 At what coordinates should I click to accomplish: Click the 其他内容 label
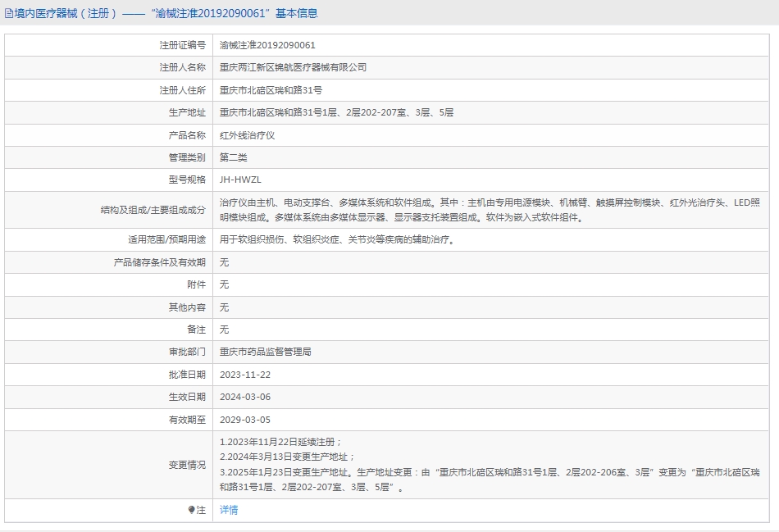(x=187, y=307)
